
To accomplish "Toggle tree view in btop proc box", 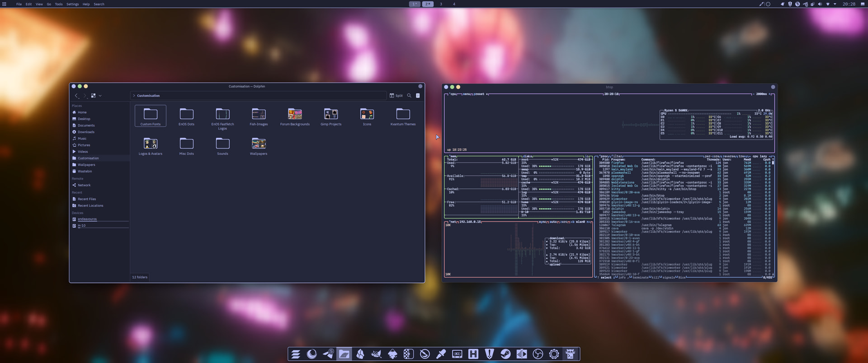I will [x=743, y=156].
